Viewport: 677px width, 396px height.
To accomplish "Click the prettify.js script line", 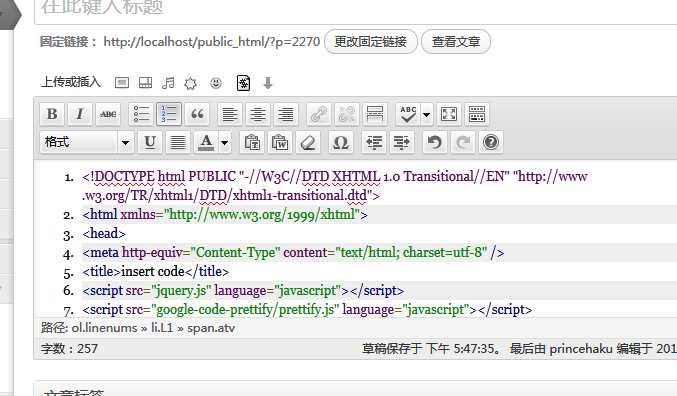I will point(307,309).
